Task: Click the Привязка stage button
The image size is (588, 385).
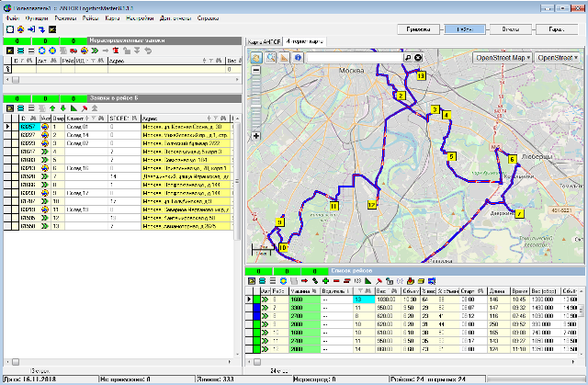Action: (x=418, y=29)
